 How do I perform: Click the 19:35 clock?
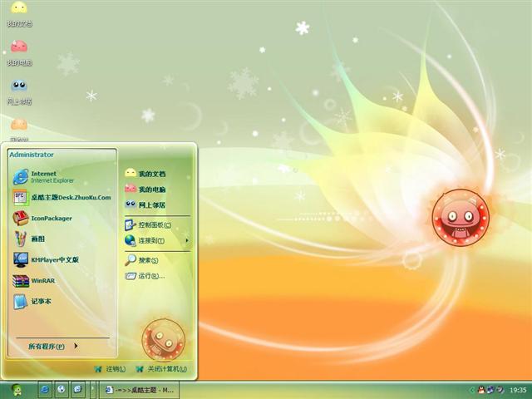(518, 391)
